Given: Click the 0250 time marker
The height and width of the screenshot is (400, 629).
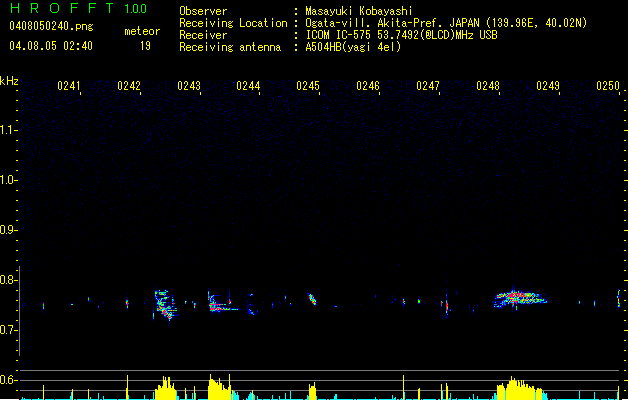Looking at the screenshot, I should click(x=608, y=86).
